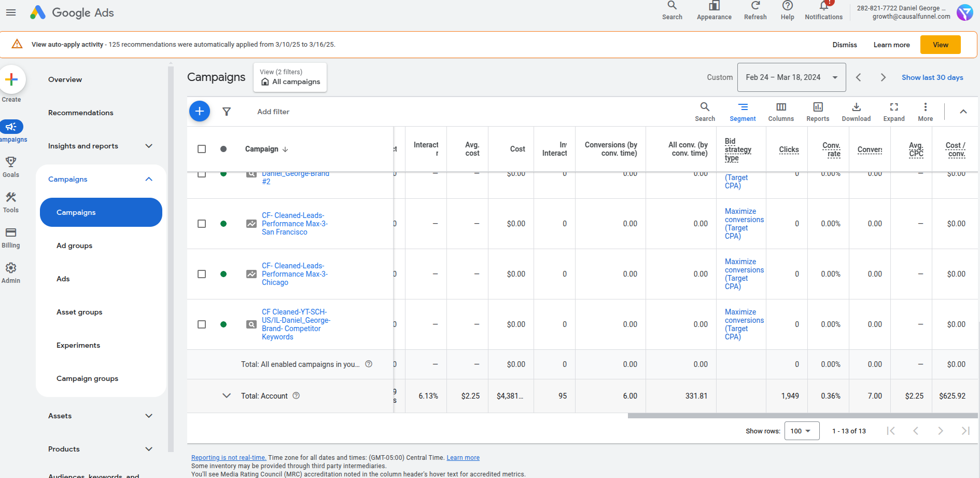
Task: Open the Help menu
Action: pos(787,10)
